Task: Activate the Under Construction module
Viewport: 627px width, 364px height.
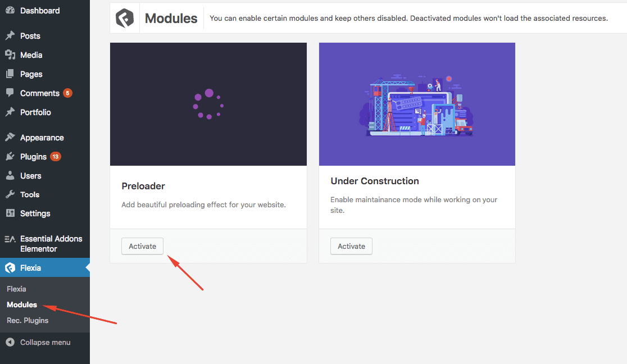Action: [352, 247]
